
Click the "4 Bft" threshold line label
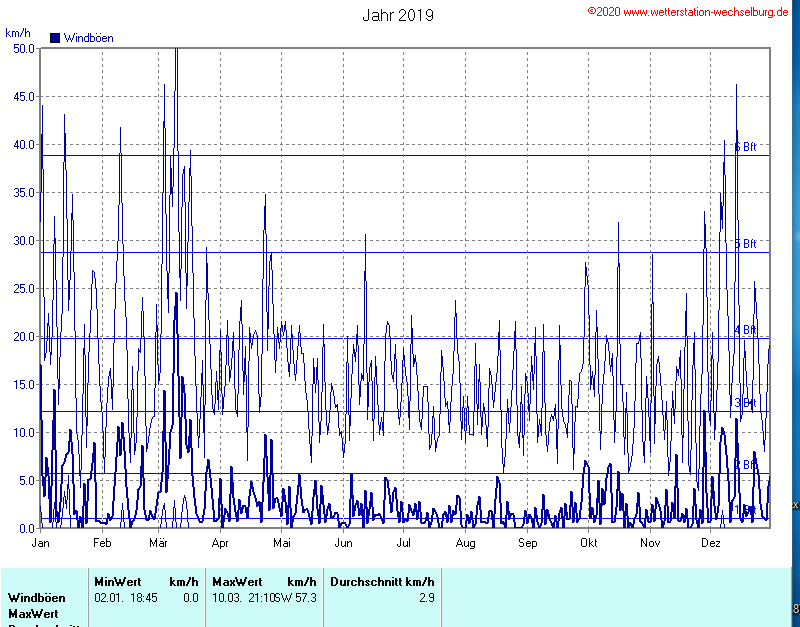tap(745, 330)
